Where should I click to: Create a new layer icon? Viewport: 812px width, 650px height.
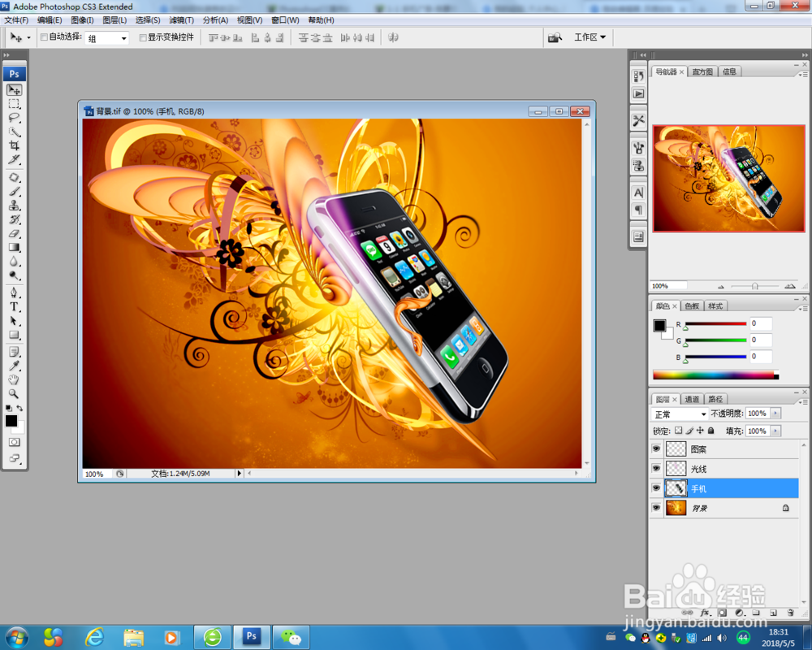click(773, 613)
